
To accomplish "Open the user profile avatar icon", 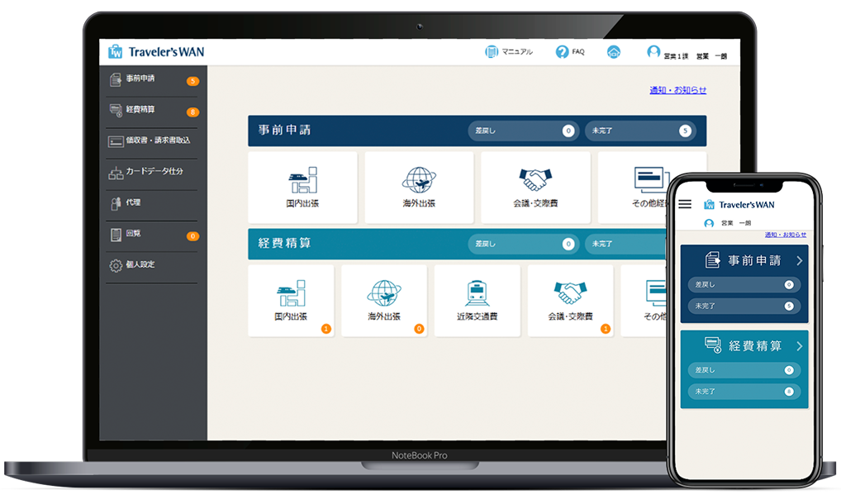I will [653, 52].
